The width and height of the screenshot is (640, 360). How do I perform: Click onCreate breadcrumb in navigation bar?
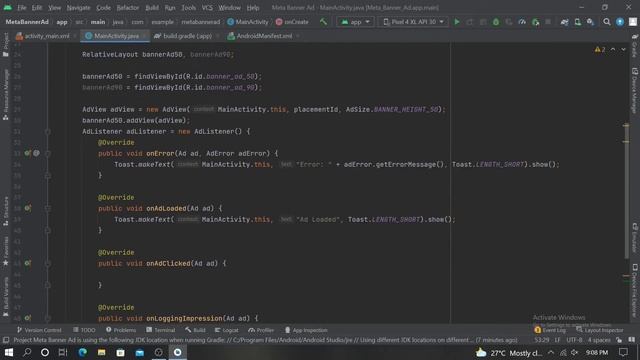point(292,22)
